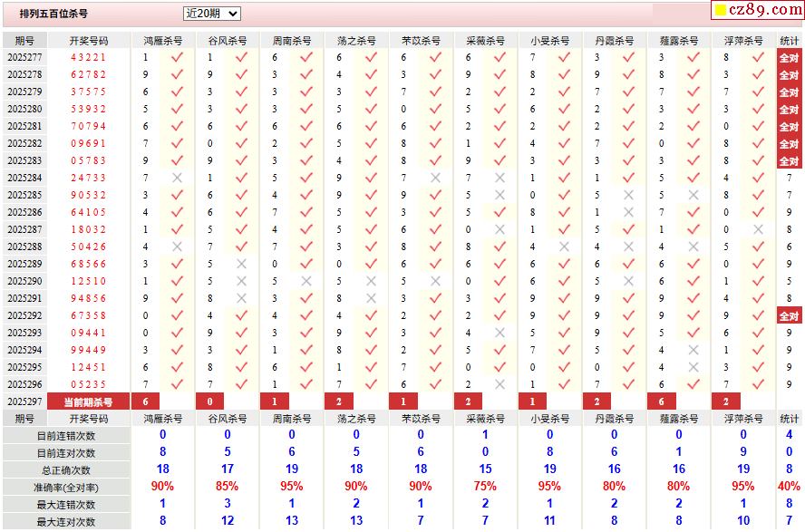Click gray cross for 小旻杀号 in row 2025288
This screenshot has width=805, height=532.
point(564,247)
